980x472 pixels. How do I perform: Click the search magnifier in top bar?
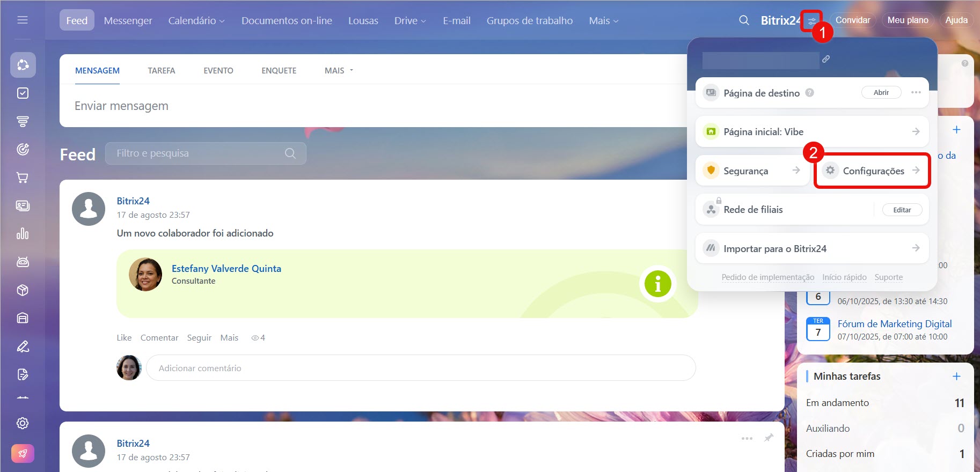tap(744, 20)
